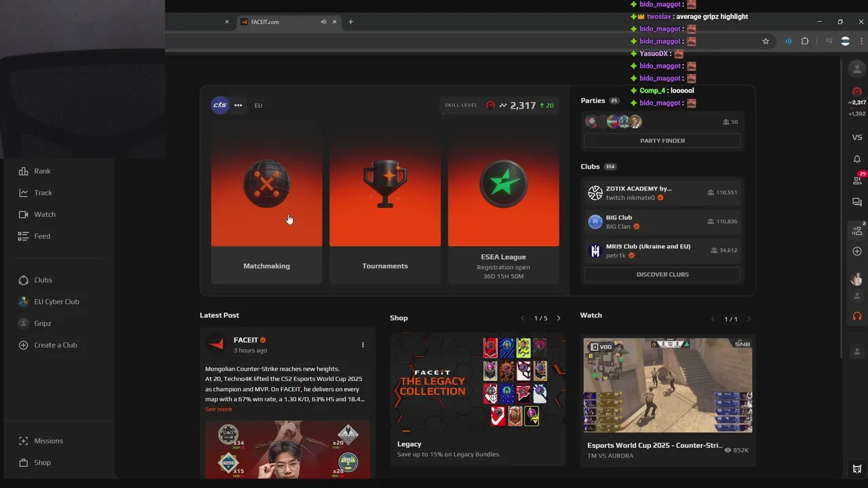This screenshot has height=488, width=868.
Task: Click the VS icon in right rail
Action: coord(857,137)
